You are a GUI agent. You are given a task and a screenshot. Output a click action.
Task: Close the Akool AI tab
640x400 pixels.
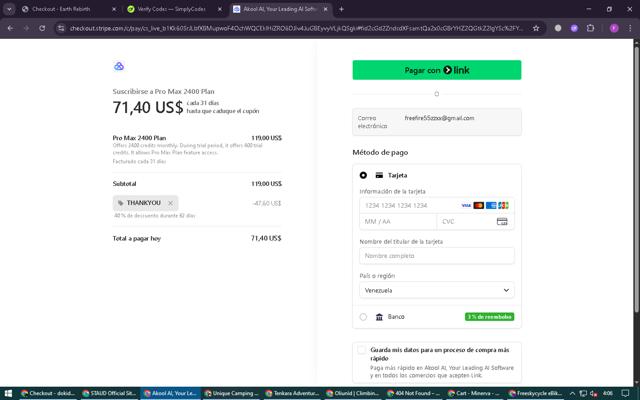coord(325,9)
